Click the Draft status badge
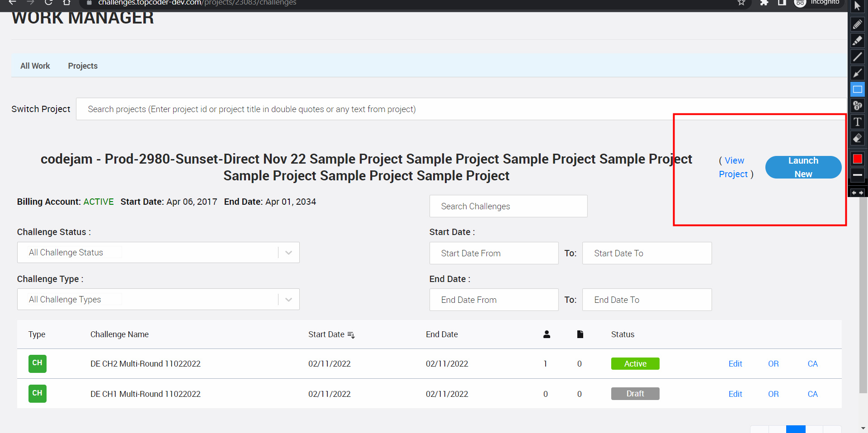 coord(635,394)
